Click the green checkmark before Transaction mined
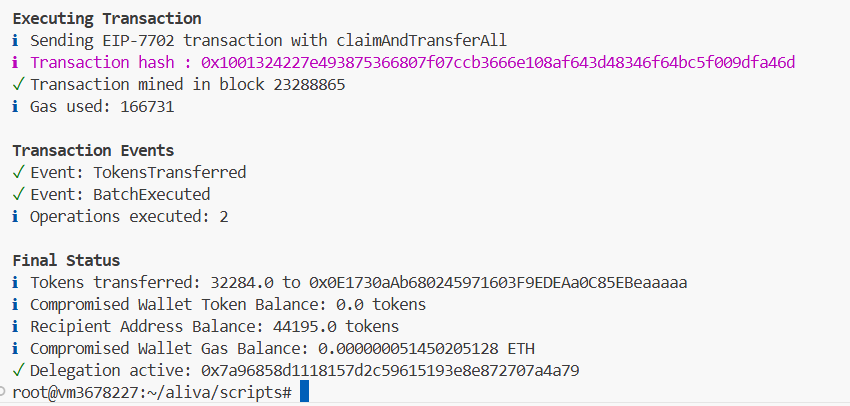The image size is (850, 406). click(x=18, y=85)
